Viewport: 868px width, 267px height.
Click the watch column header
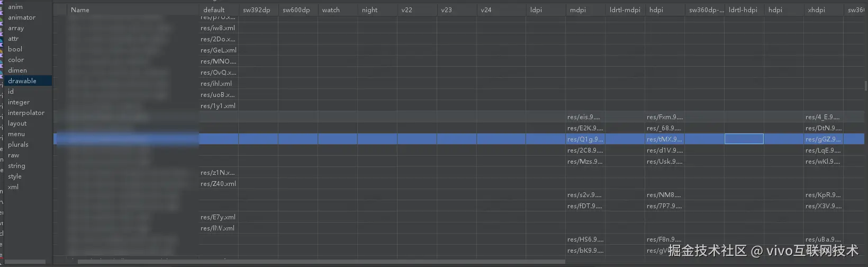(x=338, y=10)
